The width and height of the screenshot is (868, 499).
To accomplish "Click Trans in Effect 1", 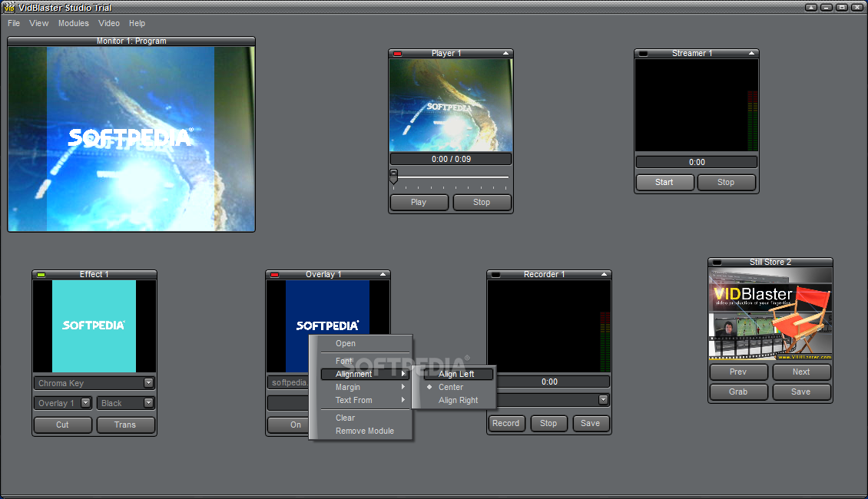I will pos(125,425).
